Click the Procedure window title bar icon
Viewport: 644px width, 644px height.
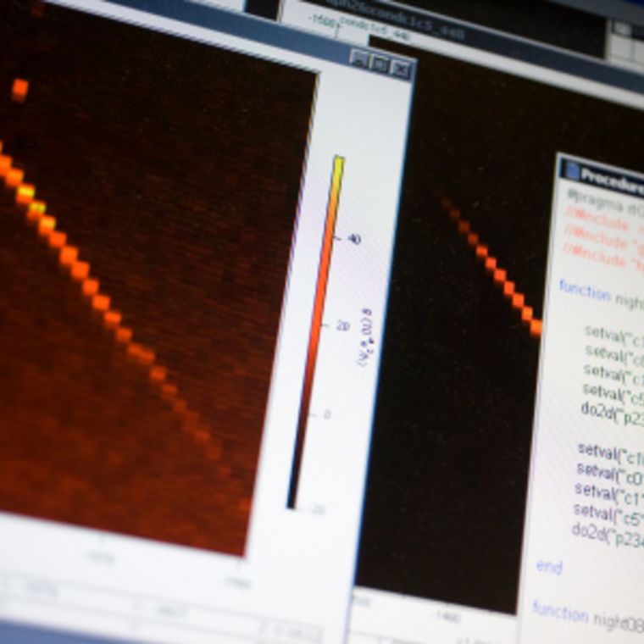tap(572, 171)
